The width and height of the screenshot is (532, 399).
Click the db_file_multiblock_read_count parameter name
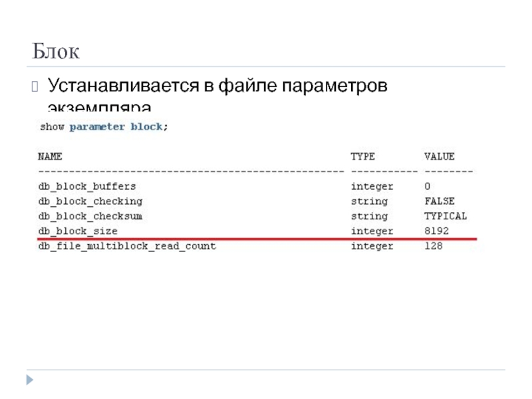(x=127, y=246)
